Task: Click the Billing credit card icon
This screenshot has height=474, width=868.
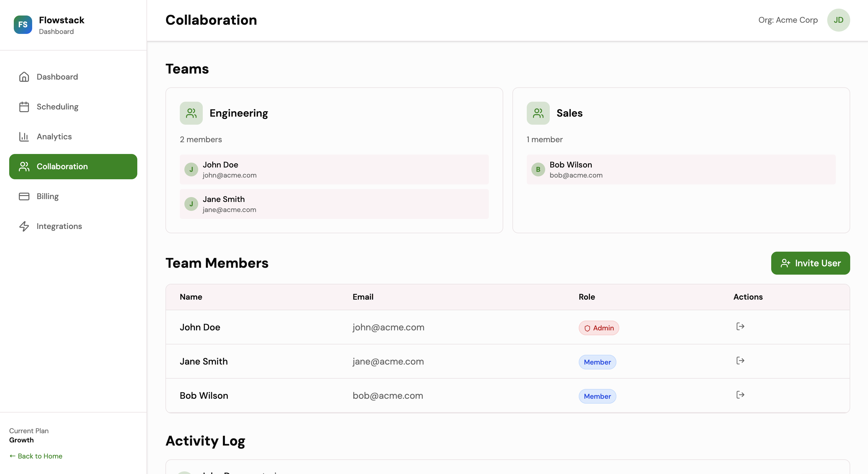Action: coord(24,196)
